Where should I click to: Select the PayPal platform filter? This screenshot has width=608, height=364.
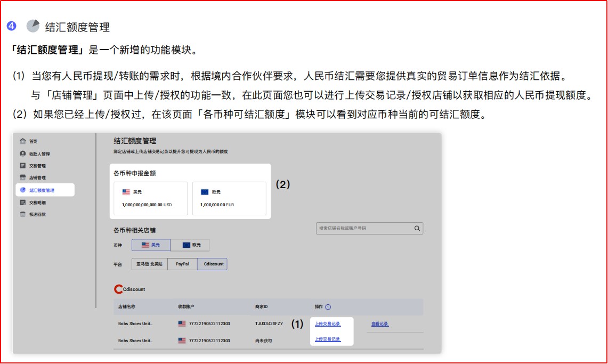point(183,264)
